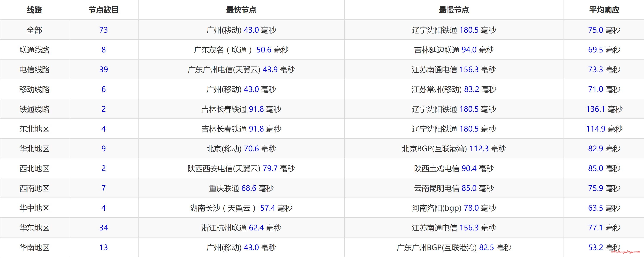Click 广东广州电信(天翼云) 43.9 毫秒 cell
Screen dimensions: 644x259
point(241,69)
